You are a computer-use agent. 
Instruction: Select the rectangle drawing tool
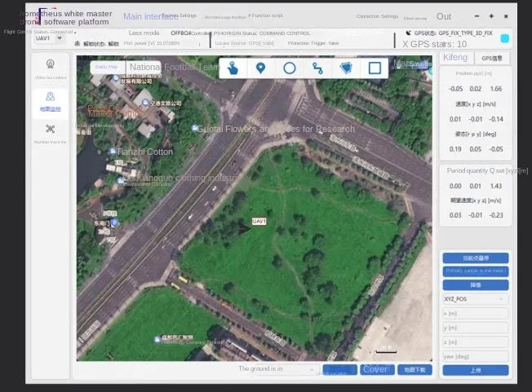point(375,68)
